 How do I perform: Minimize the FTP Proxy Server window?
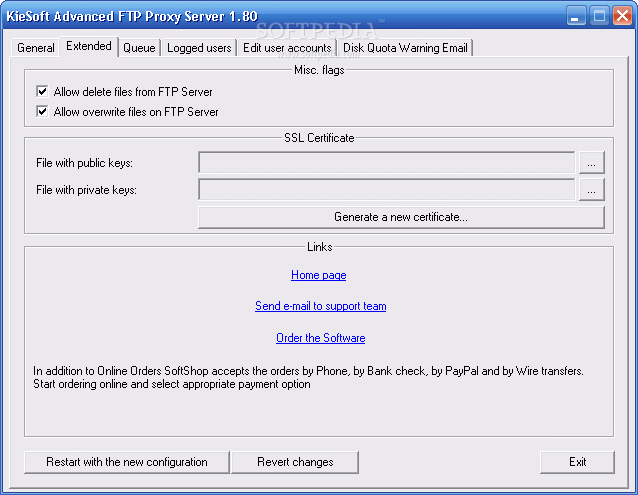(x=576, y=16)
